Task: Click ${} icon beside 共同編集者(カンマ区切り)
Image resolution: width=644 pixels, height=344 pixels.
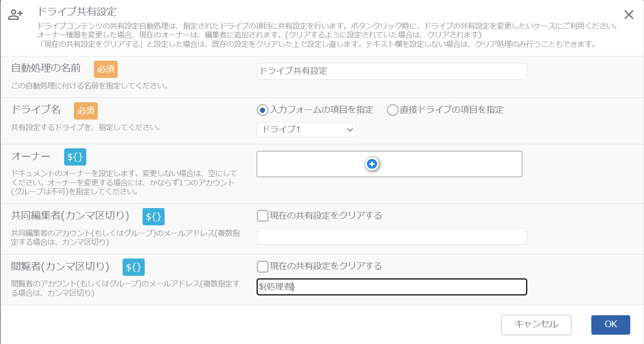Action: coord(154,217)
